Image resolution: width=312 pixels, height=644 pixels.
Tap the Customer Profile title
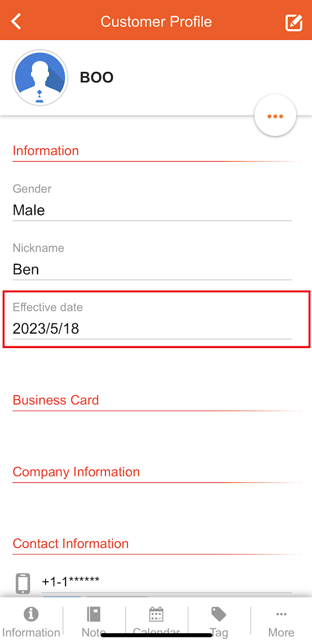(x=156, y=21)
